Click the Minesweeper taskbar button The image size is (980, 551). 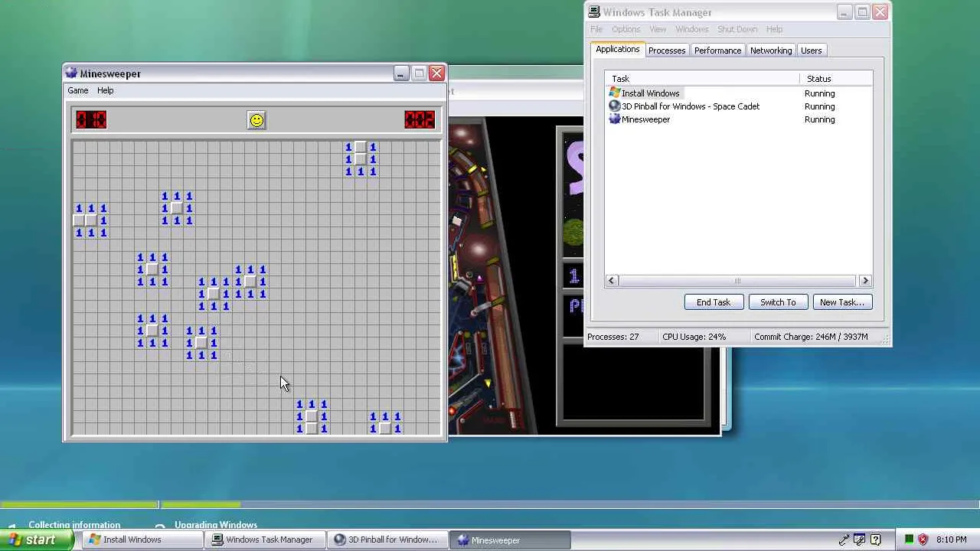coord(510,540)
